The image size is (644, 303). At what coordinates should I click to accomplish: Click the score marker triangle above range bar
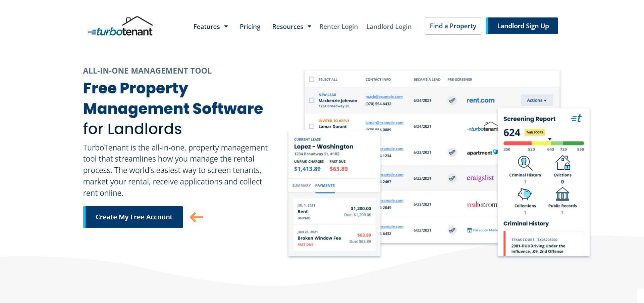click(550, 139)
